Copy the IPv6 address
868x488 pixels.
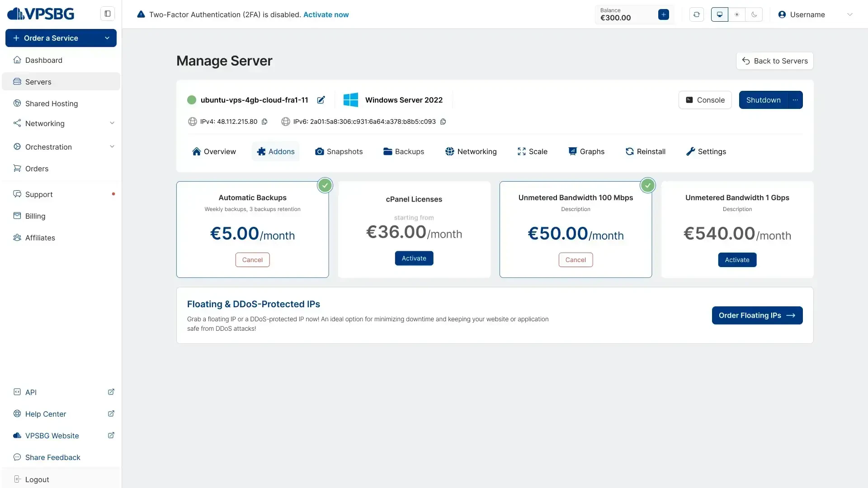coord(443,122)
